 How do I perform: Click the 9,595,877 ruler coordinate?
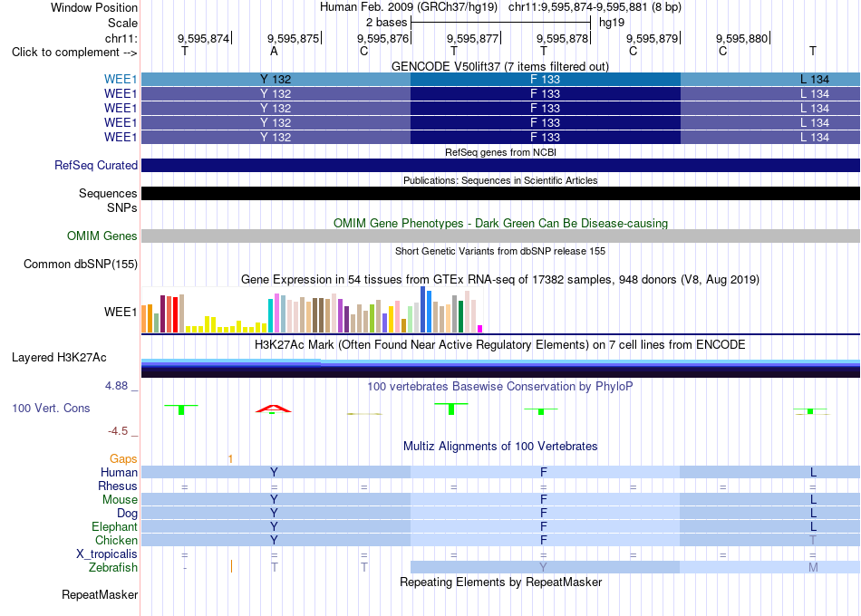click(472, 38)
